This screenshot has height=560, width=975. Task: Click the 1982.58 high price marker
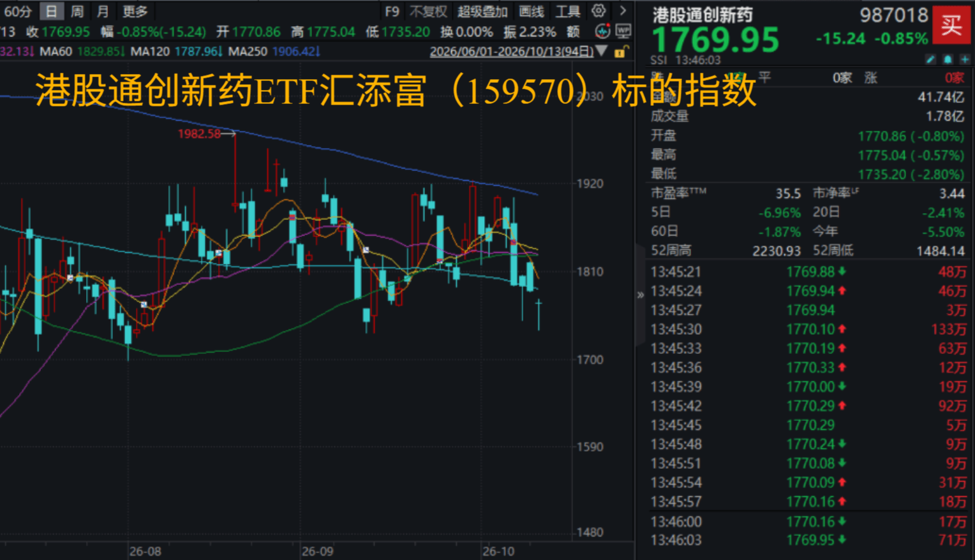199,134
